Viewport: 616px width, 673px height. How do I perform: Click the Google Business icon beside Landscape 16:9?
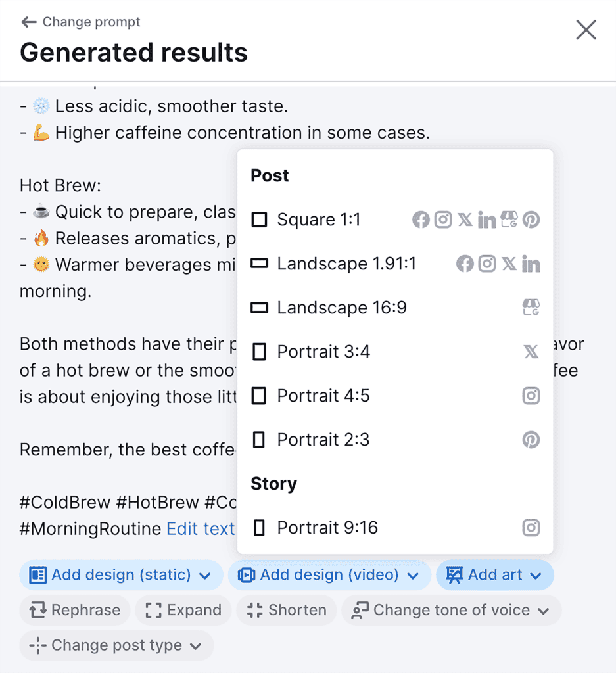pyautogui.click(x=531, y=307)
